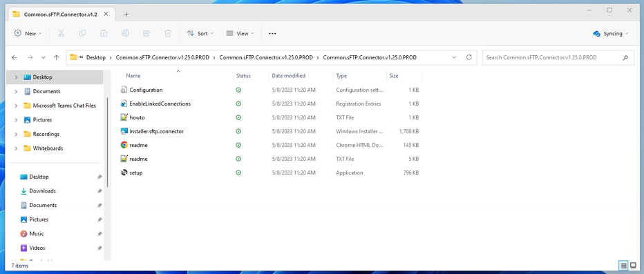Image resolution: width=644 pixels, height=274 pixels.
Task: Sort by Size column header
Action: [394, 76]
